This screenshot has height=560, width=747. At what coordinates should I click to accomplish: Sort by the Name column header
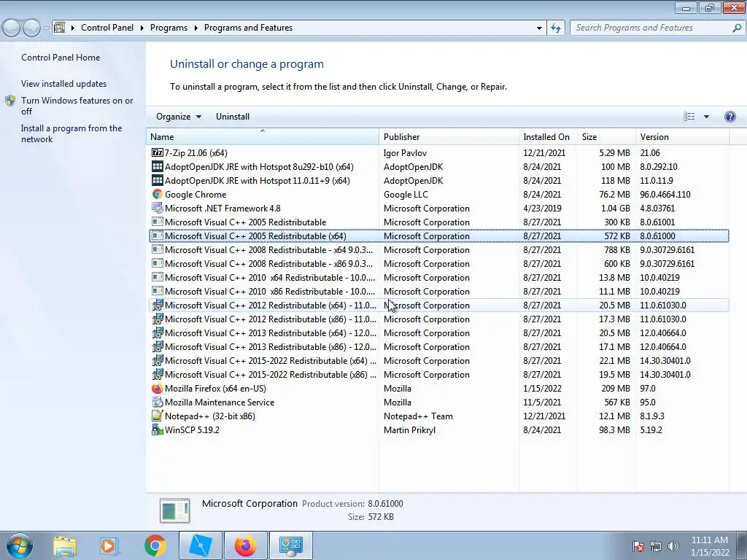coord(263,136)
